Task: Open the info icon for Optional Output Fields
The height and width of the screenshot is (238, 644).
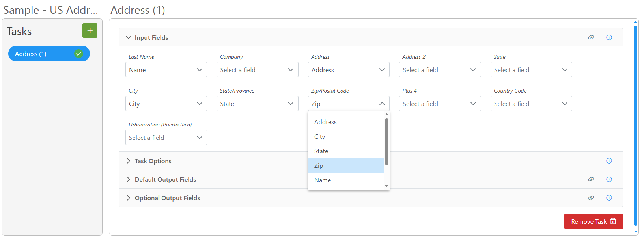Action: pos(609,198)
